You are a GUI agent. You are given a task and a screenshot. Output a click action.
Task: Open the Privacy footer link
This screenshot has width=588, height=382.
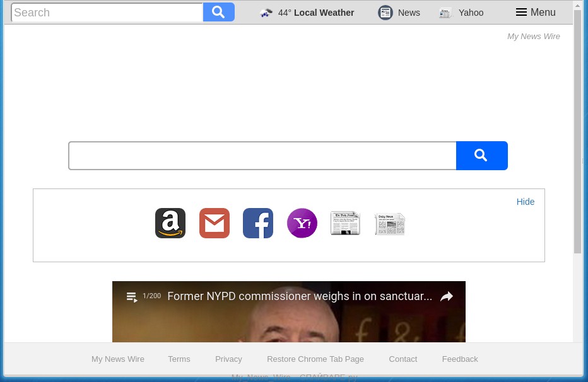point(228,359)
